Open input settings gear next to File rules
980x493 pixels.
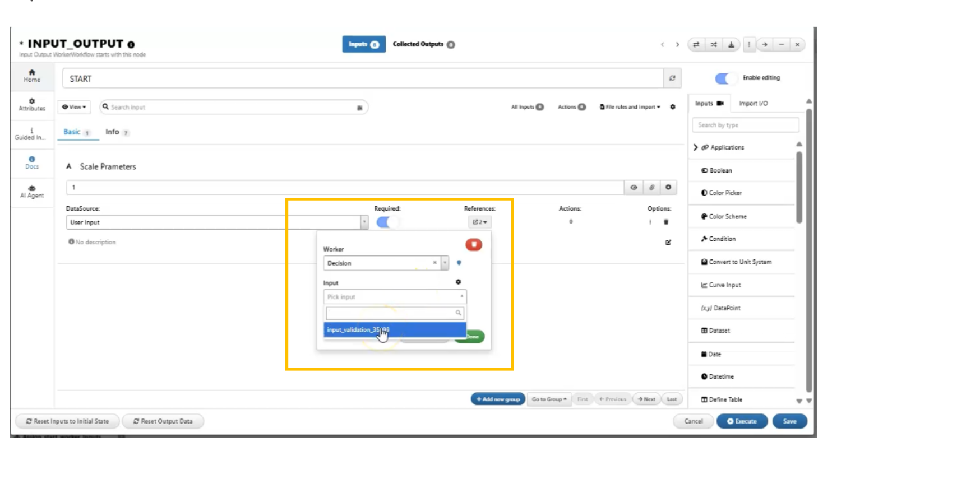(673, 107)
